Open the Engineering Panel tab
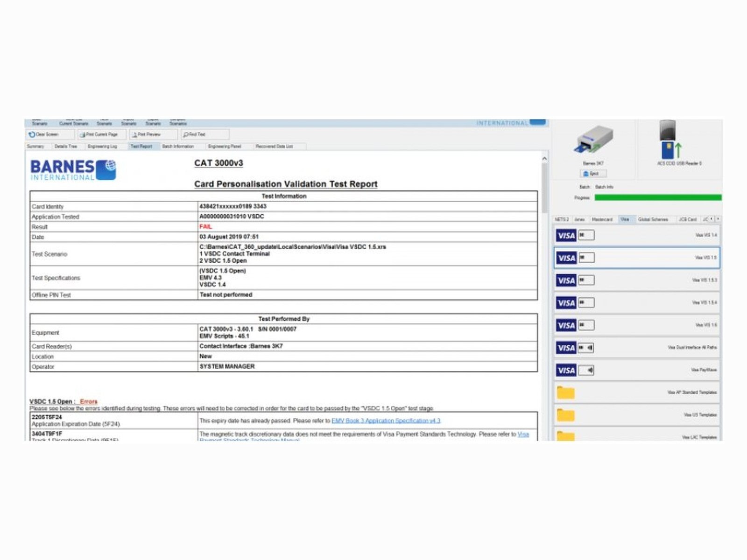 [x=225, y=147]
